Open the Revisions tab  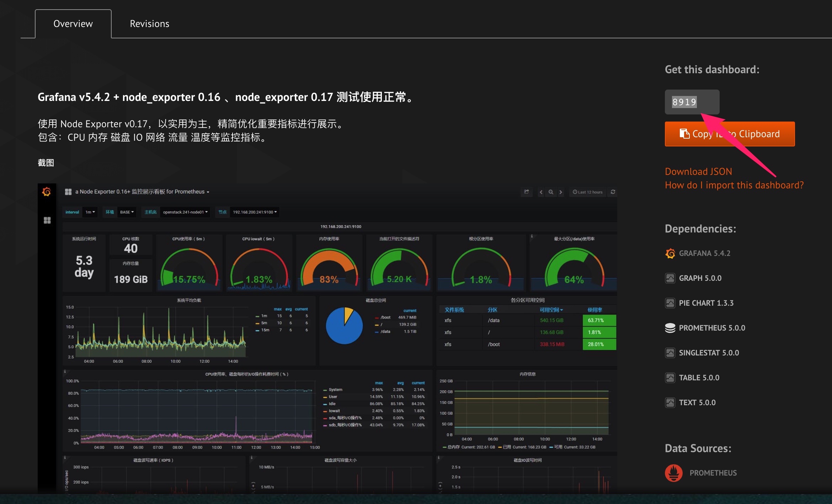pyautogui.click(x=149, y=24)
